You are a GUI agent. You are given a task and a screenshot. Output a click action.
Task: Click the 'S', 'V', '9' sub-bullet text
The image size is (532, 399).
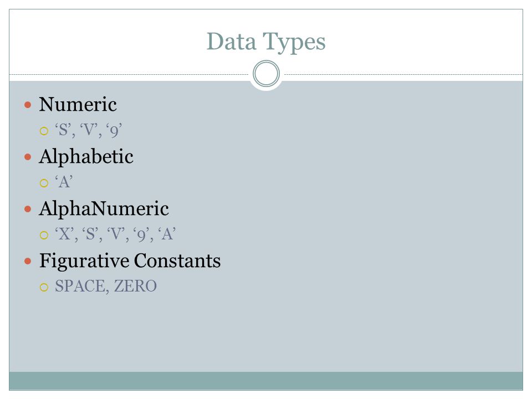click(88, 130)
